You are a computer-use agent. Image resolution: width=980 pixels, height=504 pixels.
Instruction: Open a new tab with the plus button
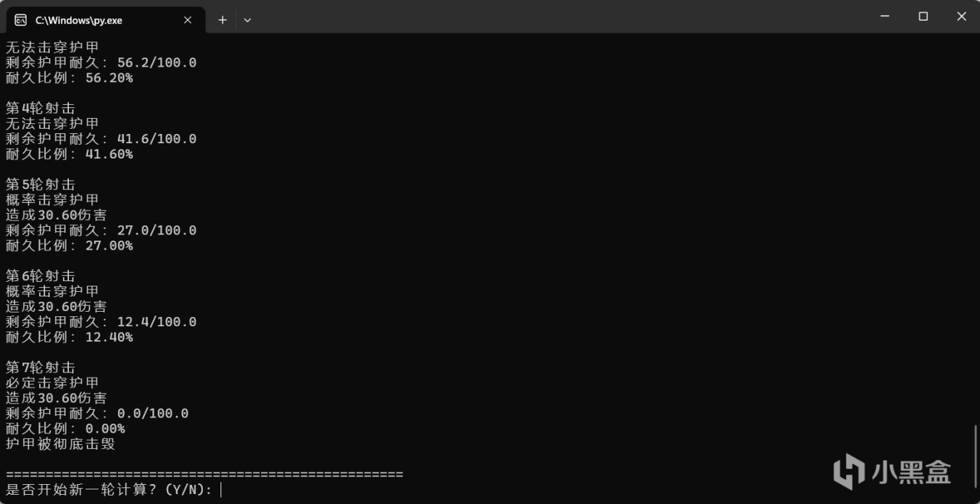[222, 20]
